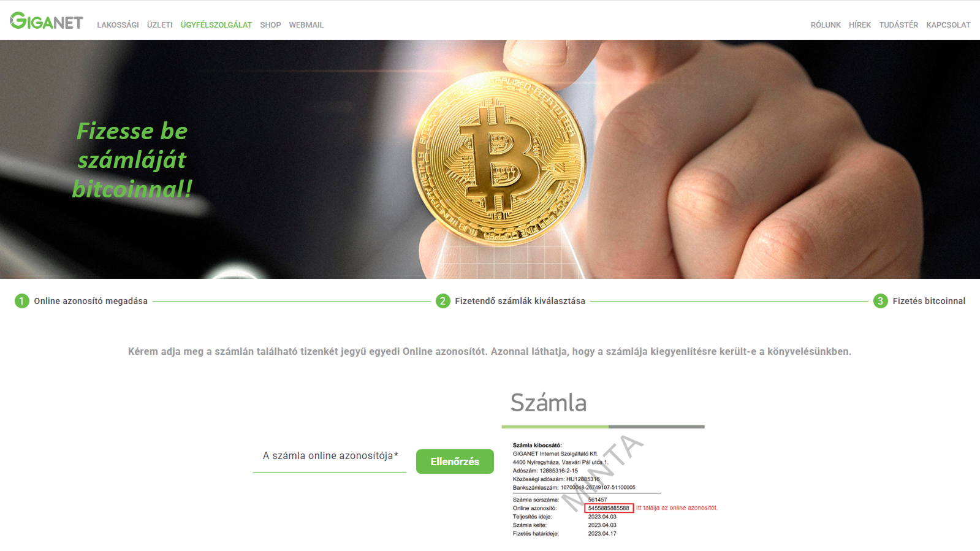Click the step 2 circle icon
The height and width of the screenshot is (551, 980).
(443, 301)
